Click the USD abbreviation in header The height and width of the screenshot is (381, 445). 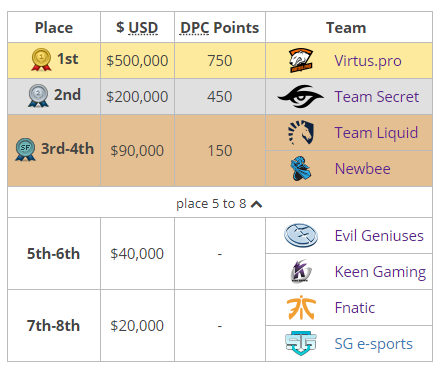tap(143, 28)
